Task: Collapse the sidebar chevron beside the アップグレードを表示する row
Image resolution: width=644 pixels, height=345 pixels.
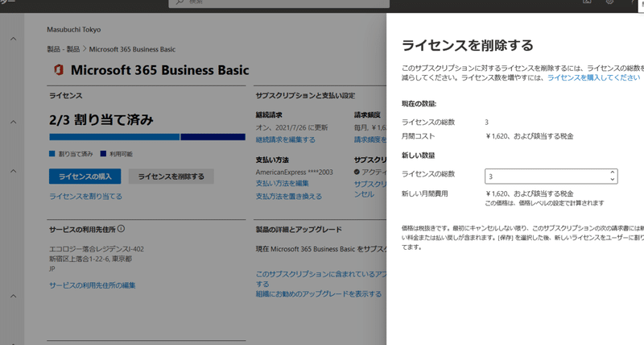Action: point(13,296)
